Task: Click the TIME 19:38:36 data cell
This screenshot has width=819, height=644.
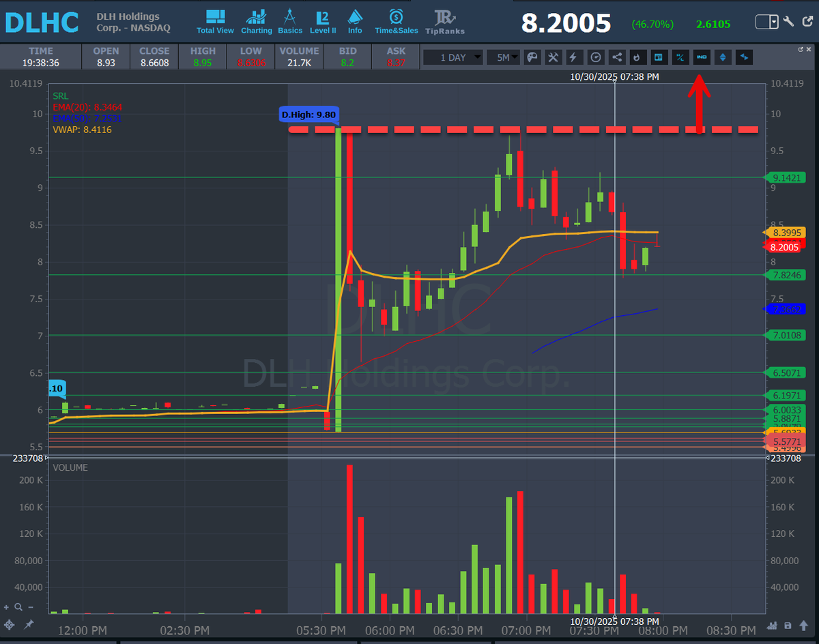Action: (x=41, y=57)
